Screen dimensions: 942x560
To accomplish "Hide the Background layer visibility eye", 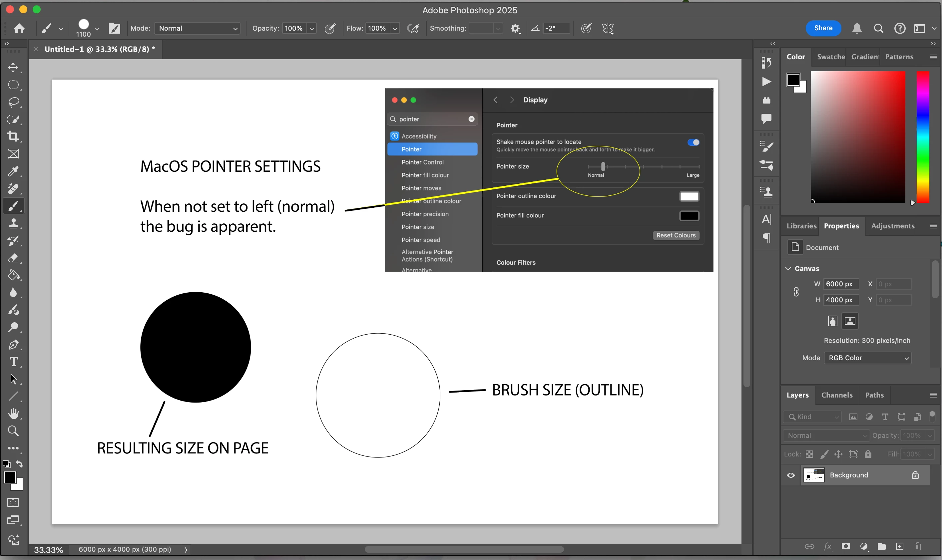I will tap(790, 475).
